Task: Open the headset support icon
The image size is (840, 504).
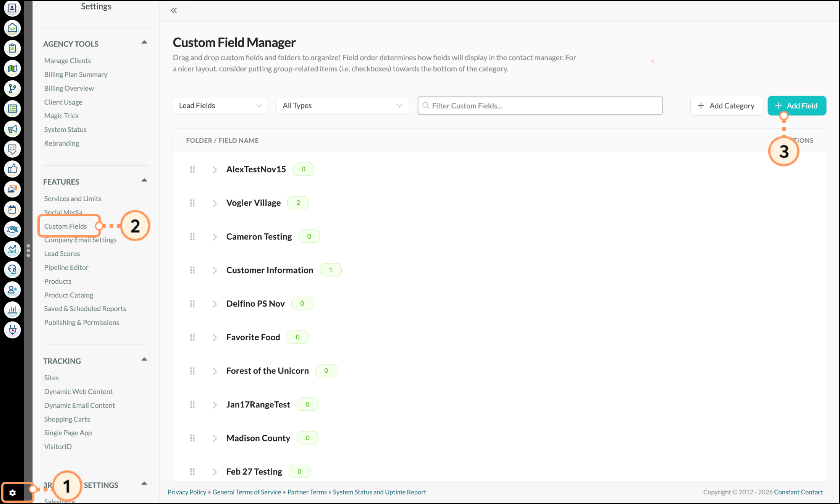Action: click(12, 270)
